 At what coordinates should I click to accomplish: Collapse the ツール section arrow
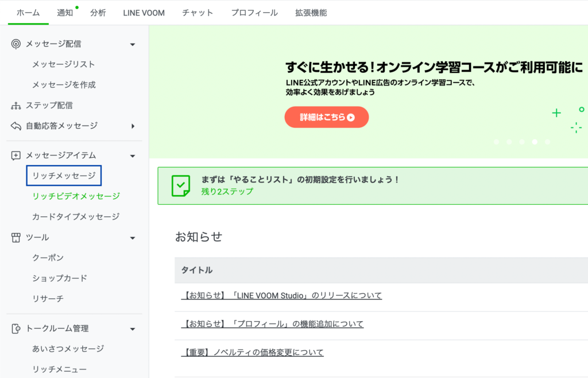133,237
